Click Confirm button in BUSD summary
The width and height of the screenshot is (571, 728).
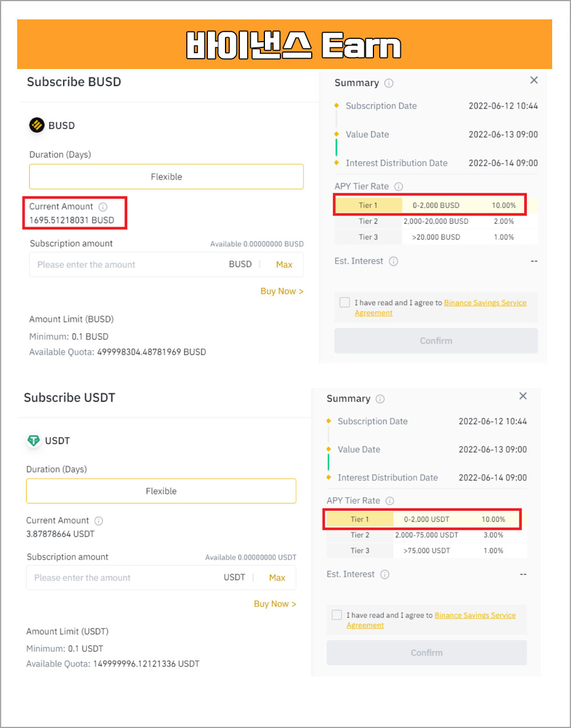click(436, 341)
